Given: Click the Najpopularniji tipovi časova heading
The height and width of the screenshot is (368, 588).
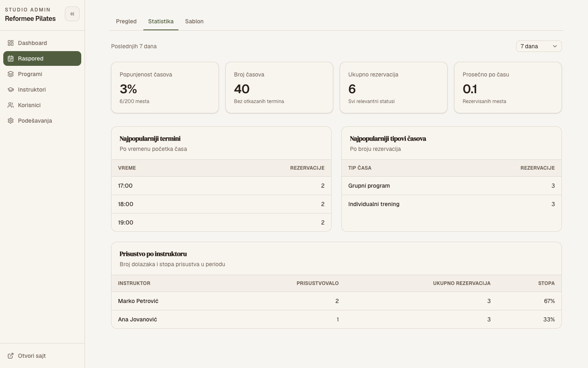Looking at the screenshot, I should coord(388,139).
